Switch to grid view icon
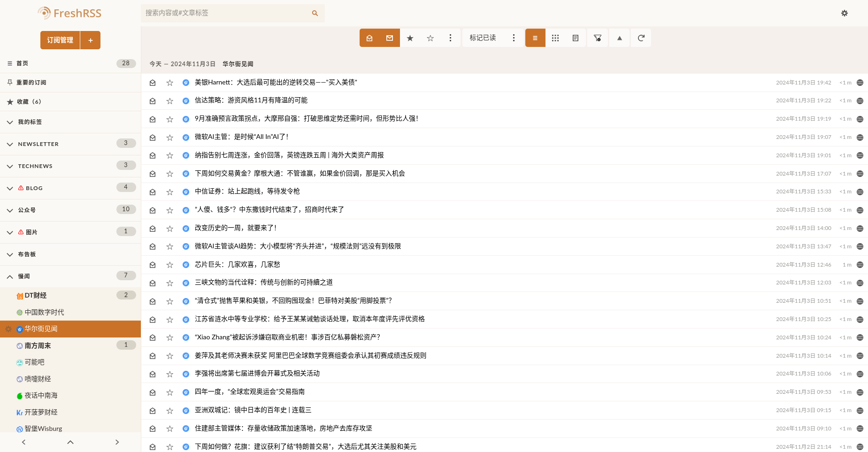This screenshot has height=452, width=868. [x=555, y=38]
